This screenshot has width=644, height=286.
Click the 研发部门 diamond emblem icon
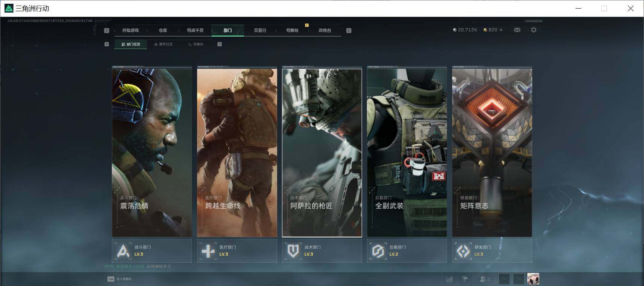[463, 251]
